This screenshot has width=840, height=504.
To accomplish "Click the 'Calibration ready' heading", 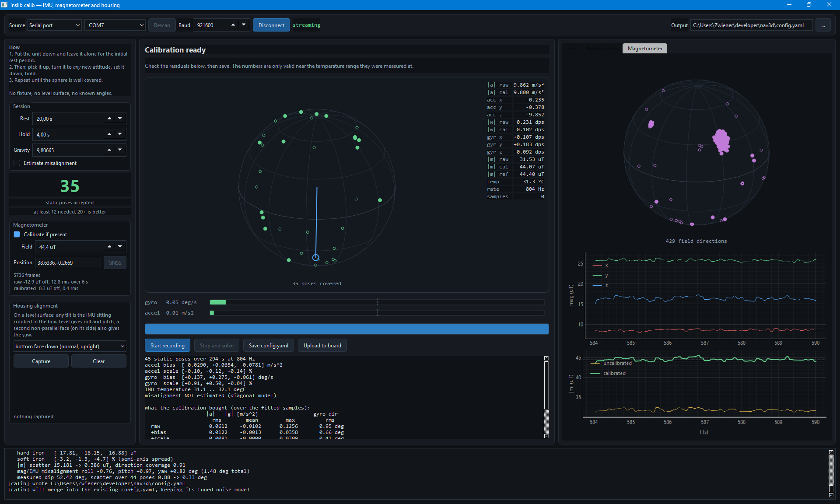I will tap(175, 50).
